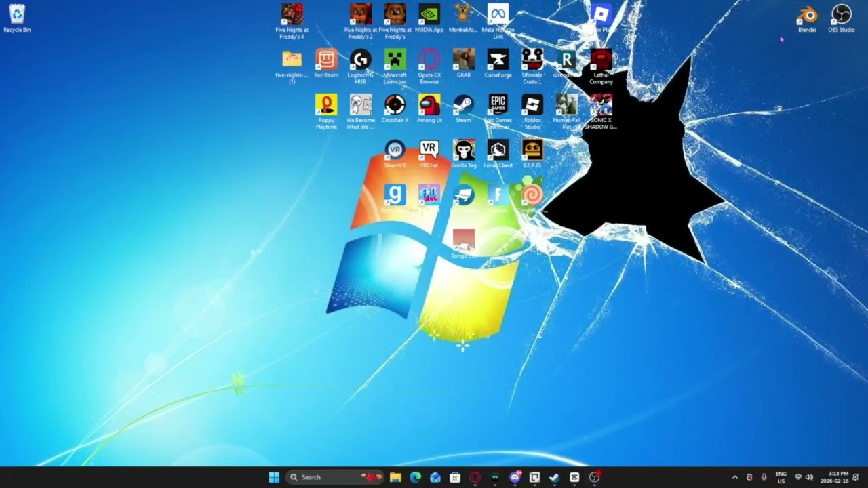The width and height of the screenshot is (868, 488).
Task: Select the CurseForge shortcut
Action: pyautogui.click(x=498, y=64)
